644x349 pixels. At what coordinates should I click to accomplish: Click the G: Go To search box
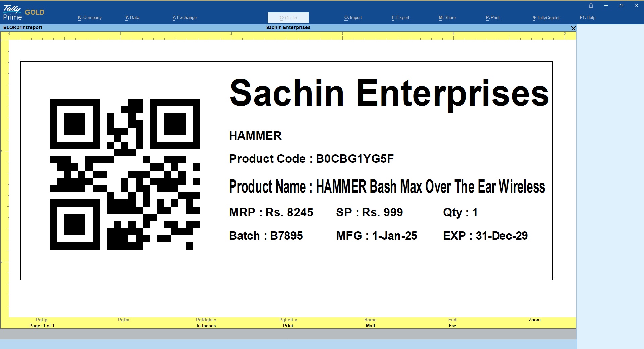pos(288,18)
